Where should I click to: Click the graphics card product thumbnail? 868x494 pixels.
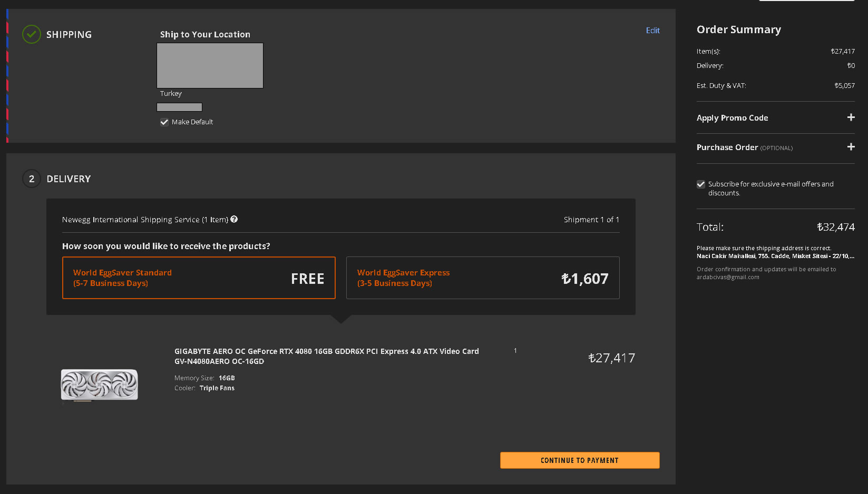100,385
